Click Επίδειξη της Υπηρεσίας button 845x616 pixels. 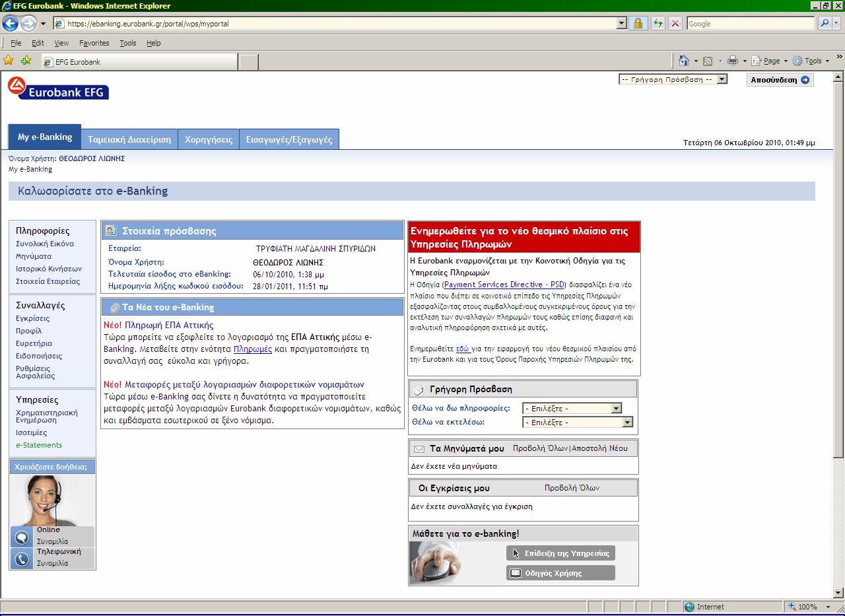coord(560,553)
